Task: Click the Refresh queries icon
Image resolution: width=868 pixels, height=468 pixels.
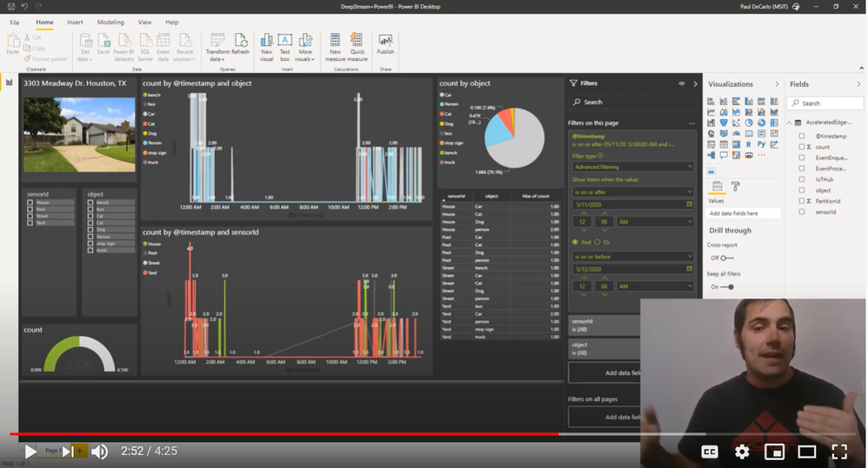Action: click(x=241, y=43)
